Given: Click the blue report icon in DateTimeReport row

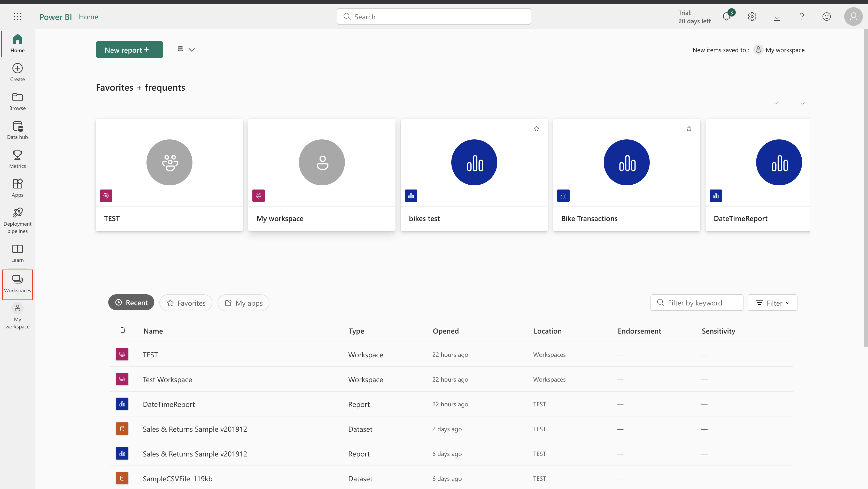Looking at the screenshot, I should pos(122,404).
